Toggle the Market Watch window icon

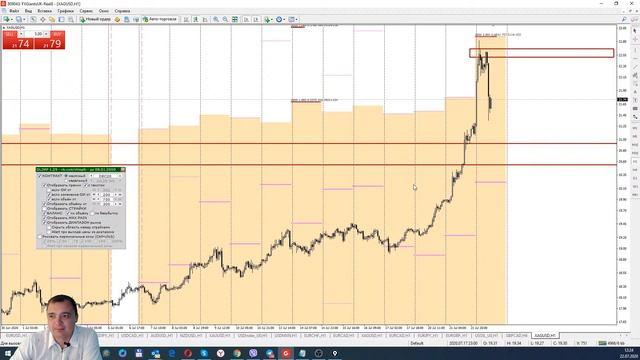click(x=33, y=19)
